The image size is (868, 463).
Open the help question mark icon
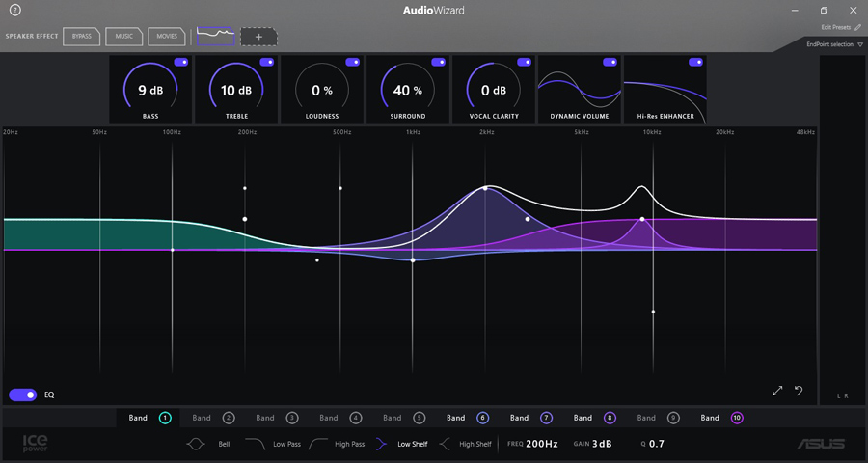point(15,10)
